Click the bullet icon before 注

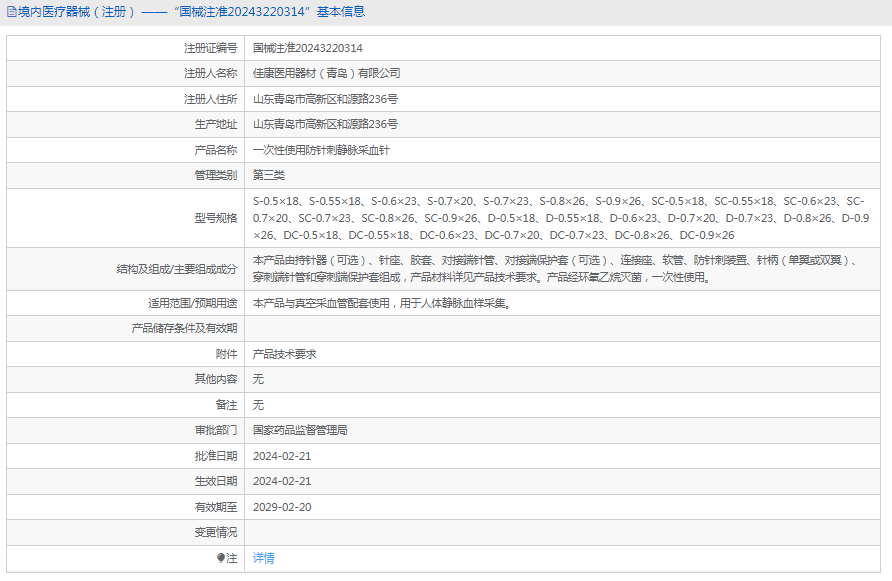click(x=221, y=558)
